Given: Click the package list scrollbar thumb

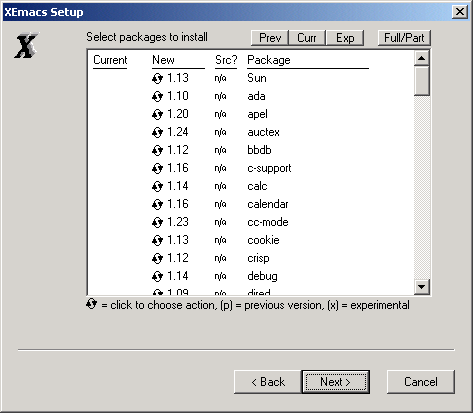Looking at the screenshot, I should coord(422,81).
